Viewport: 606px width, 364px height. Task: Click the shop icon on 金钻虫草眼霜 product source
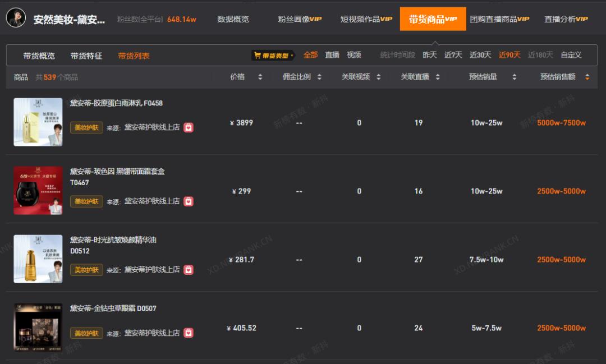[x=189, y=333]
